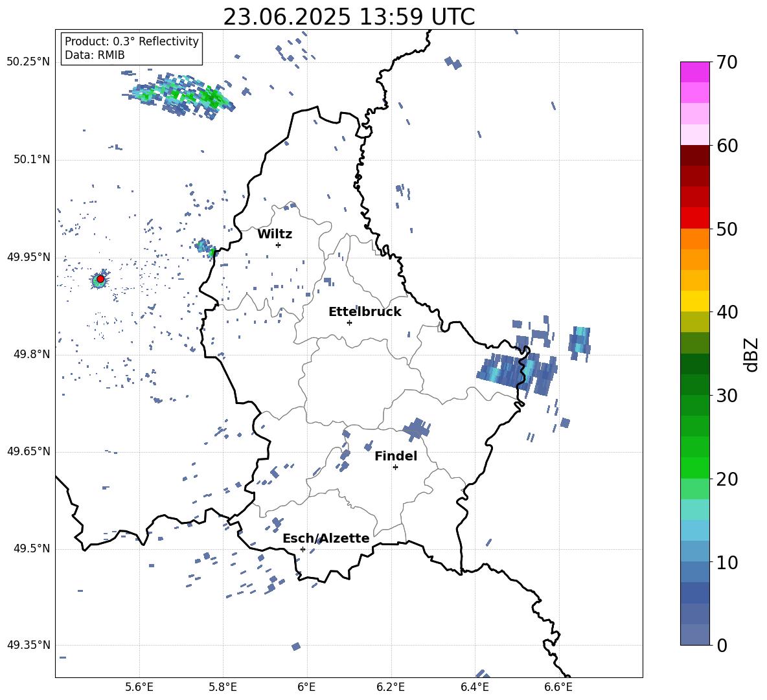Screen dimensions: 767x700
Task: Click the 30 value on the colorbar
Action: tap(727, 396)
